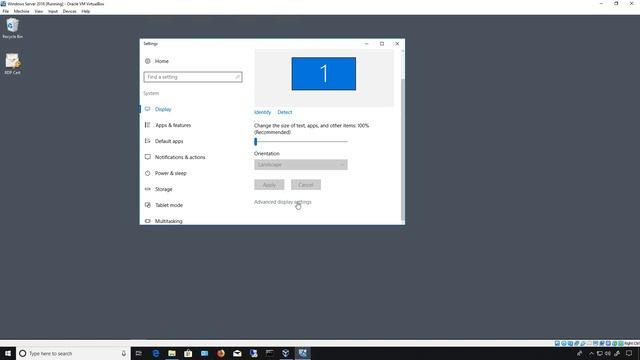Click the Detect display link
The width and height of the screenshot is (640, 360).
(285, 112)
